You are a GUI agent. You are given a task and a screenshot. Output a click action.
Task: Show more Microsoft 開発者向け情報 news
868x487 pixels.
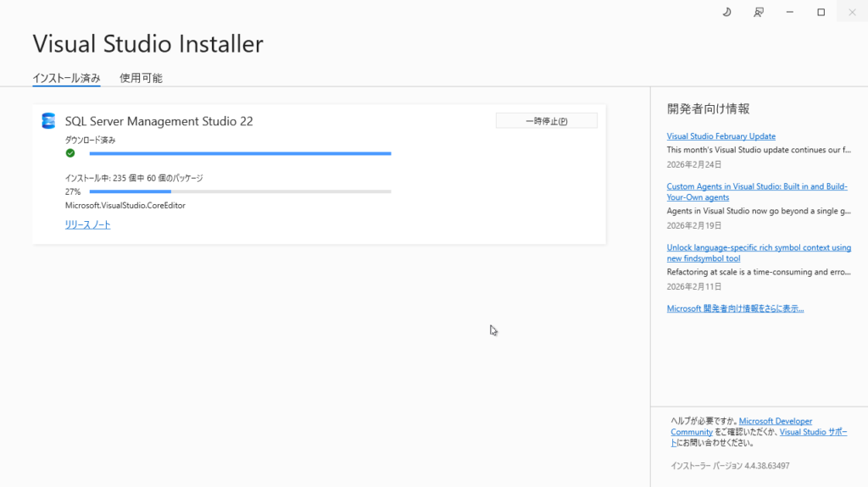[x=735, y=309]
